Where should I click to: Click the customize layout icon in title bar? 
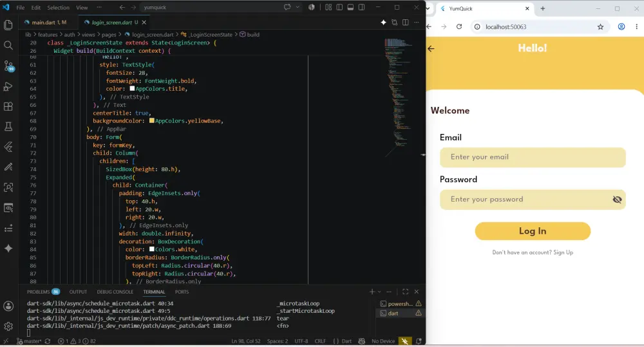328,7
